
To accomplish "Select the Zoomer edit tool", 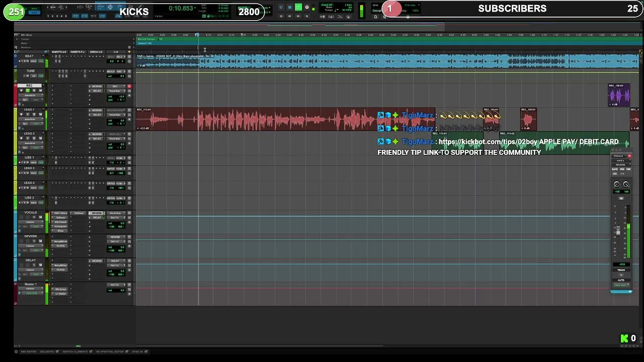I will tap(88, 7).
